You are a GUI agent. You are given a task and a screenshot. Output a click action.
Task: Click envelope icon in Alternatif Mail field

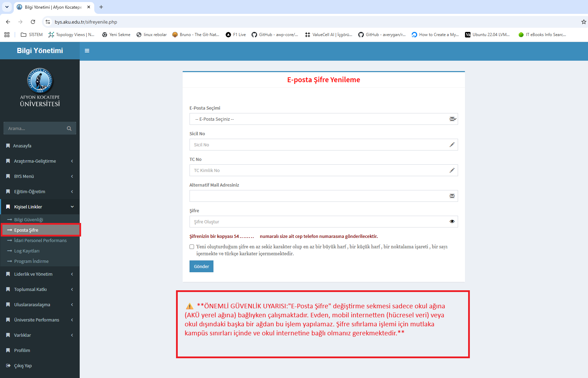(x=452, y=196)
